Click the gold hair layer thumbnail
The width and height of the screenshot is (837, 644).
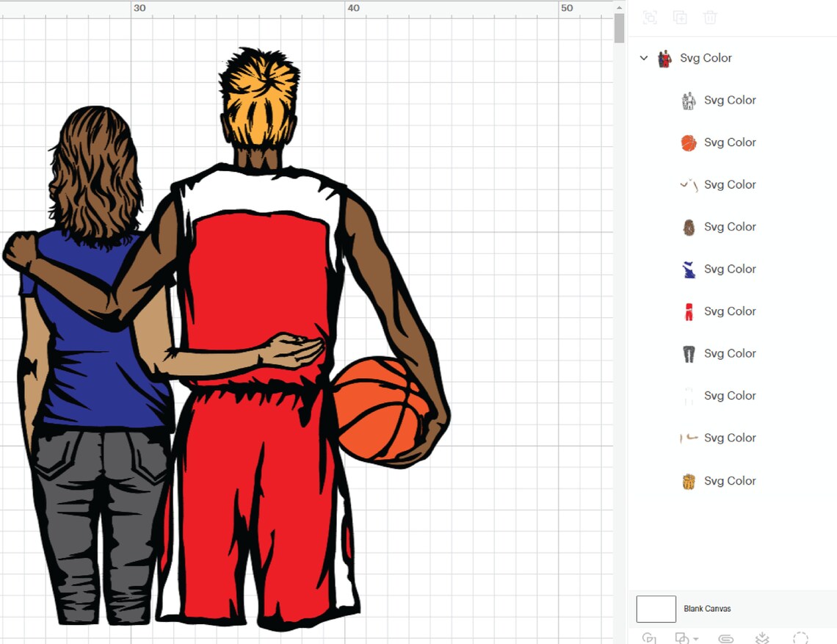(x=689, y=480)
